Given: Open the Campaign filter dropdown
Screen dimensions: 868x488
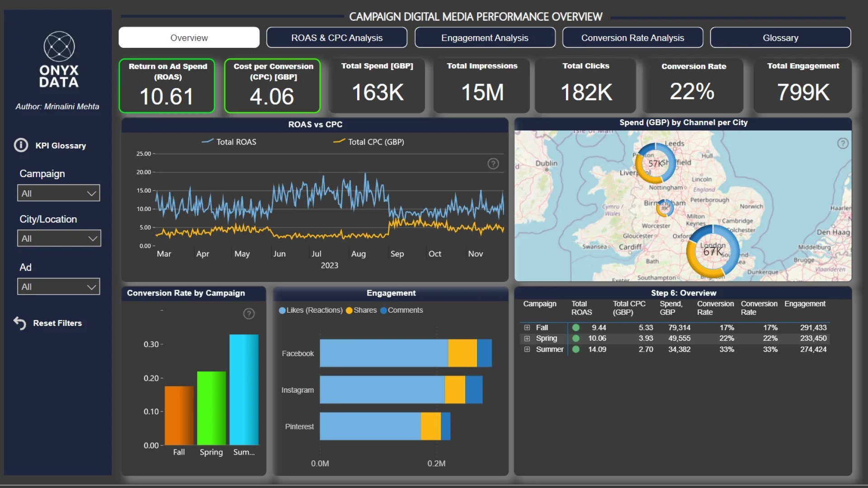Looking at the screenshot, I should (x=59, y=193).
